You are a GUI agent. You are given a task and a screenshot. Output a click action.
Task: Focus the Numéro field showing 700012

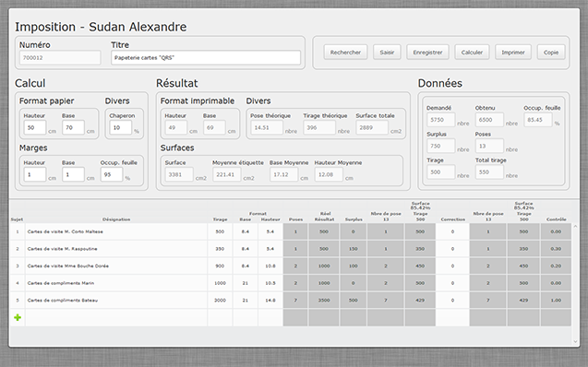pos(60,58)
